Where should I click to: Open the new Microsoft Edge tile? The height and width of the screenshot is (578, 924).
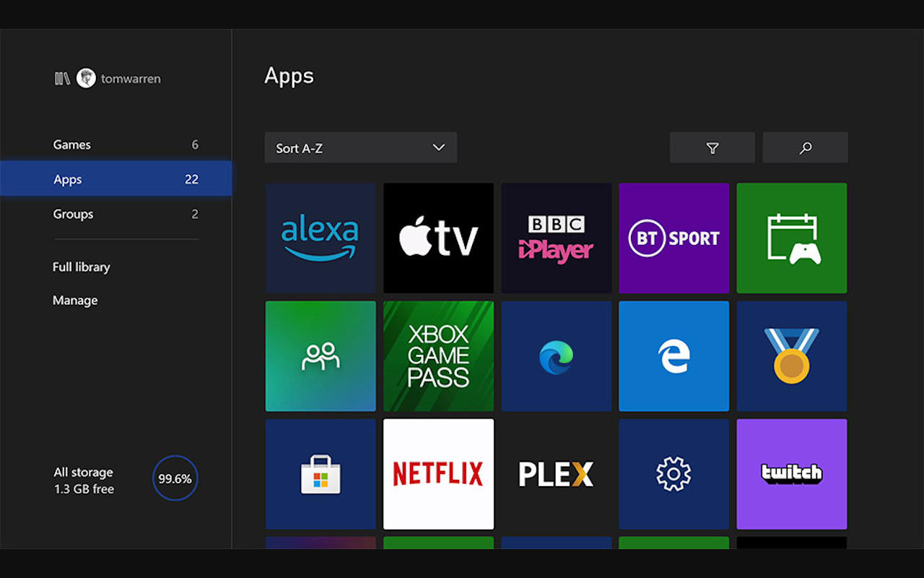[556, 356]
